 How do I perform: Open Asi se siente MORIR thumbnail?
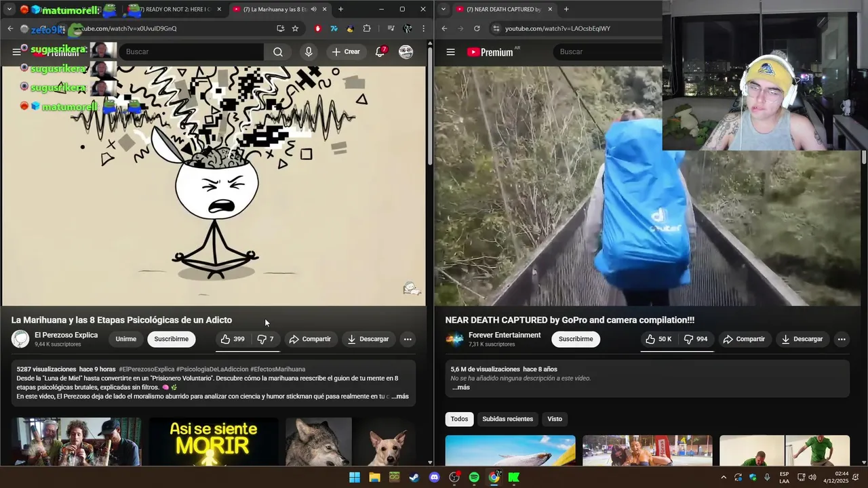214,441
